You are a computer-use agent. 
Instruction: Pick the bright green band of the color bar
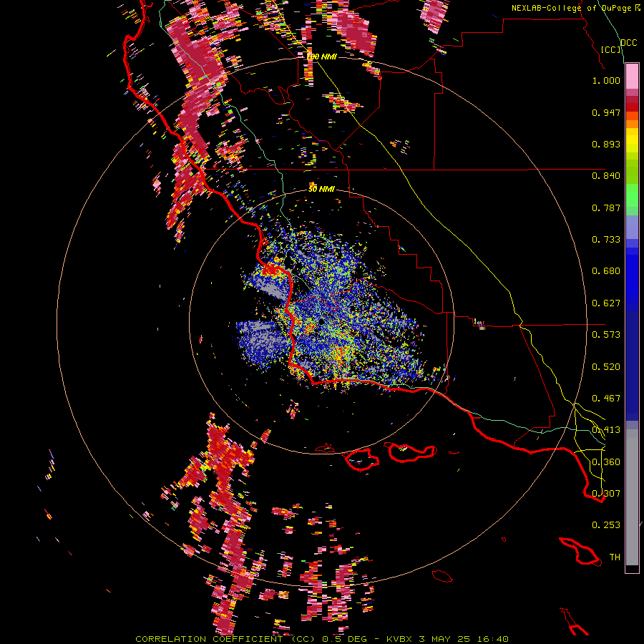click(x=632, y=195)
